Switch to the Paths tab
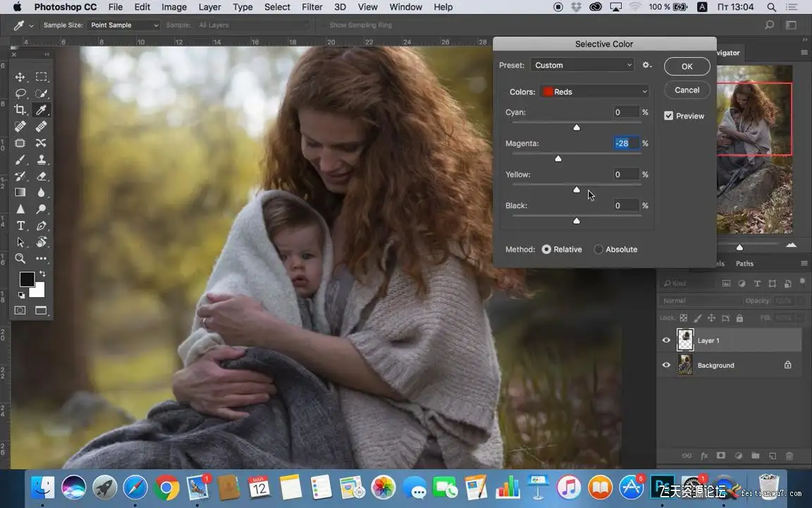The width and height of the screenshot is (812, 508). 744,263
